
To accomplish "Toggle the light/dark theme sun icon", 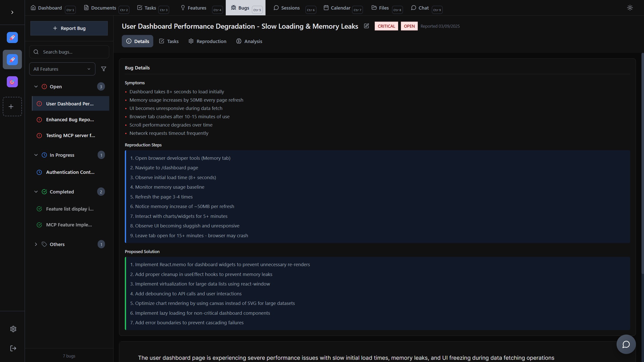I will point(630,8).
